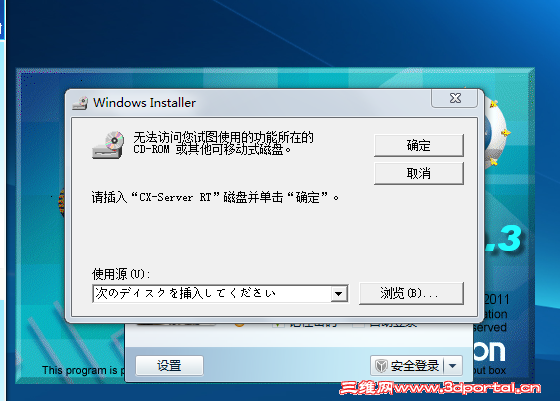The height and width of the screenshot is (401, 560).
Task: Confirm with the 确定 button
Action: click(419, 145)
